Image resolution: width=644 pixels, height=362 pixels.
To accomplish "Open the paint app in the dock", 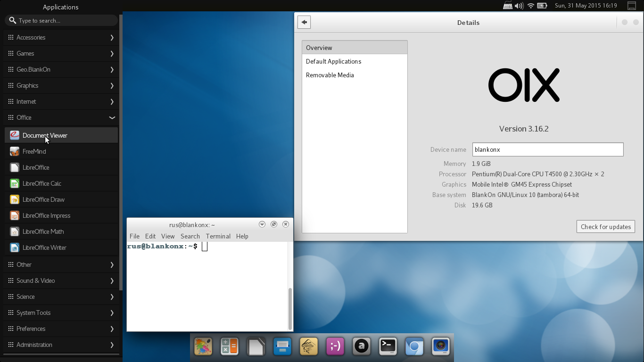I will click(x=203, y=347).
